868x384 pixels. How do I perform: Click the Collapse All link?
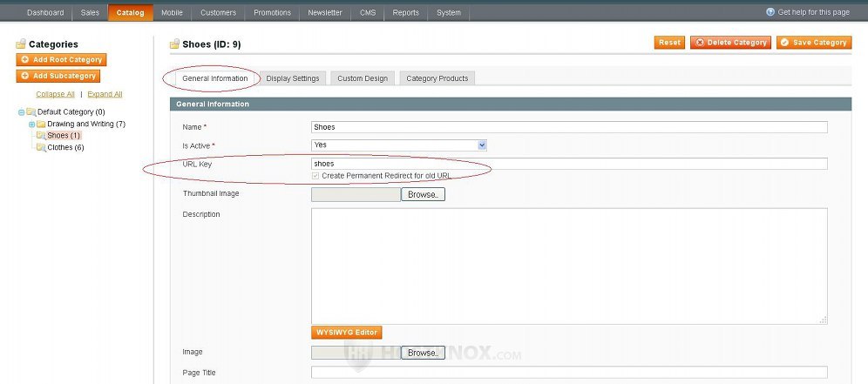[55, 94]
